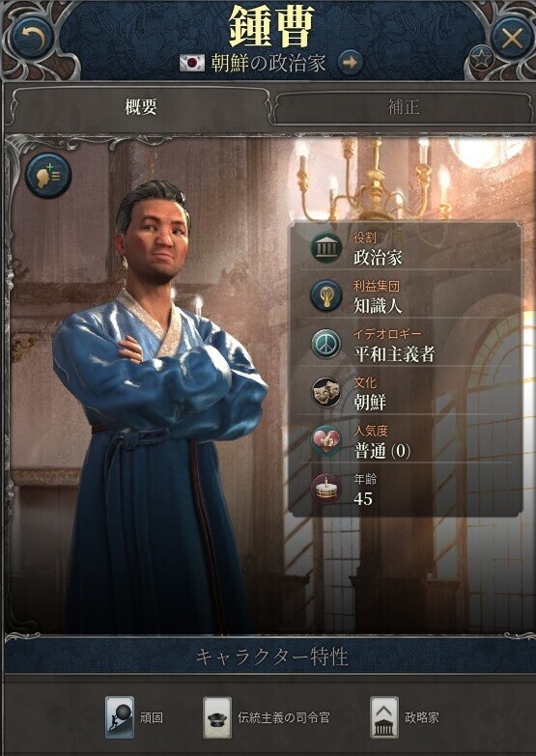Open character interactions head icon

click(x=48, y=176)
